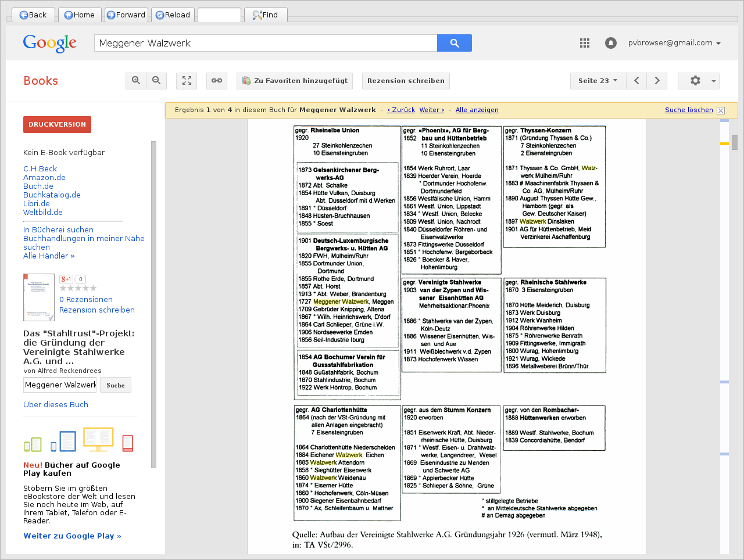Click Alle Händler link
The height and width of the screenshot is (560, 744).
[x=49, y=256]
